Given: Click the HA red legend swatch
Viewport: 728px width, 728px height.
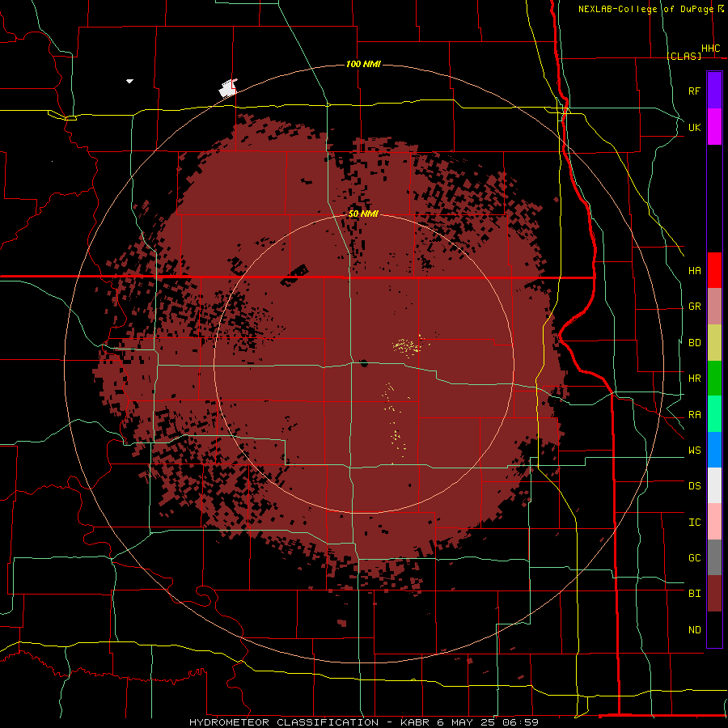Looking at the screenshot, I should (x=714, y=270).
